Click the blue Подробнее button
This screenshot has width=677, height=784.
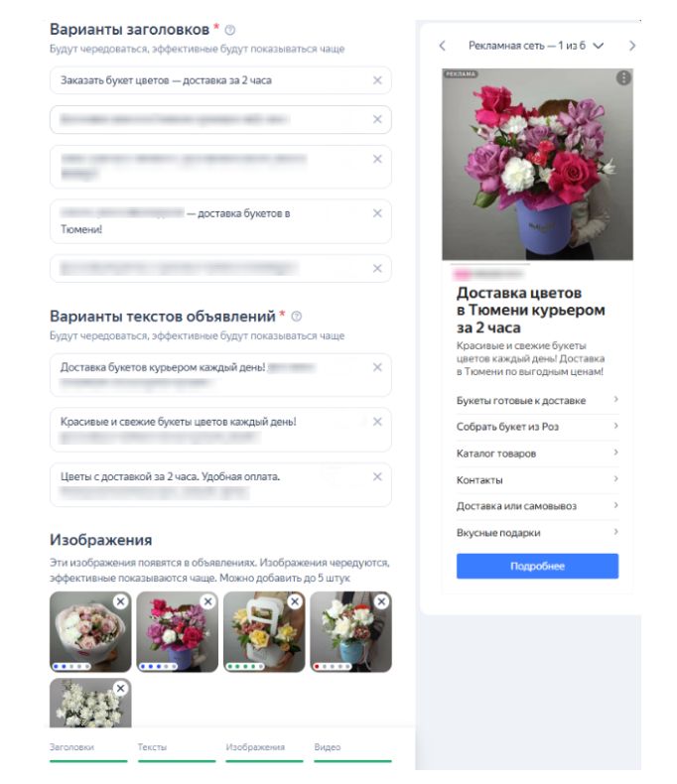(537, 566)
